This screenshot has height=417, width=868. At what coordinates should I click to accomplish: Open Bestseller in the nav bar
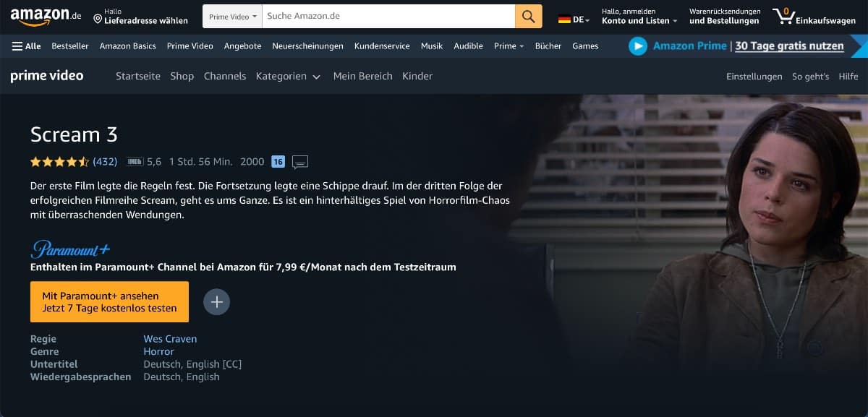tap(70, 46)
